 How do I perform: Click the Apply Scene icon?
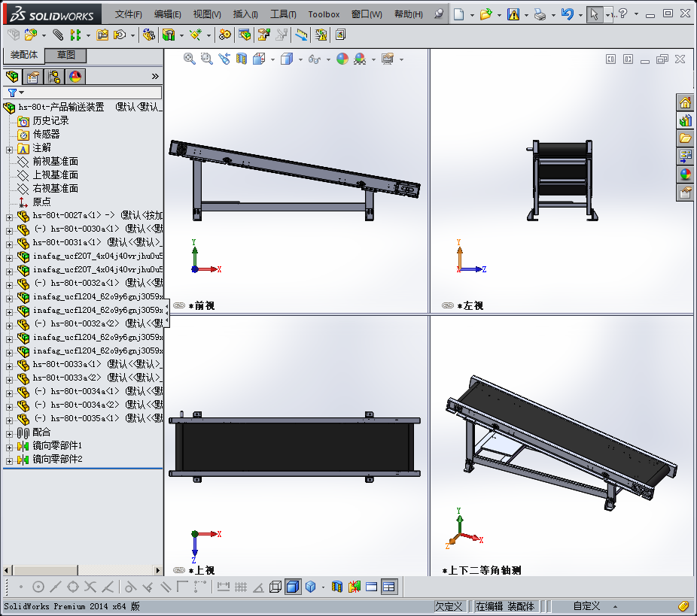[360, 59]
